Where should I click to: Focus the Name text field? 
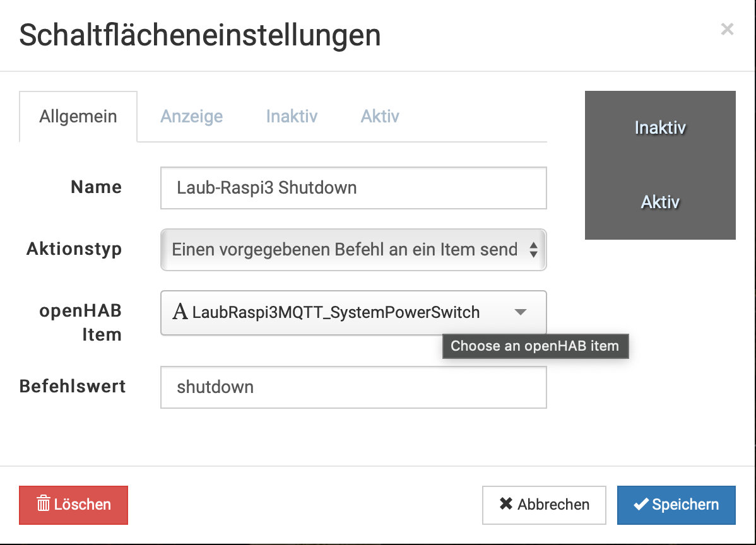pyautogui.click(x=353, y=188)
